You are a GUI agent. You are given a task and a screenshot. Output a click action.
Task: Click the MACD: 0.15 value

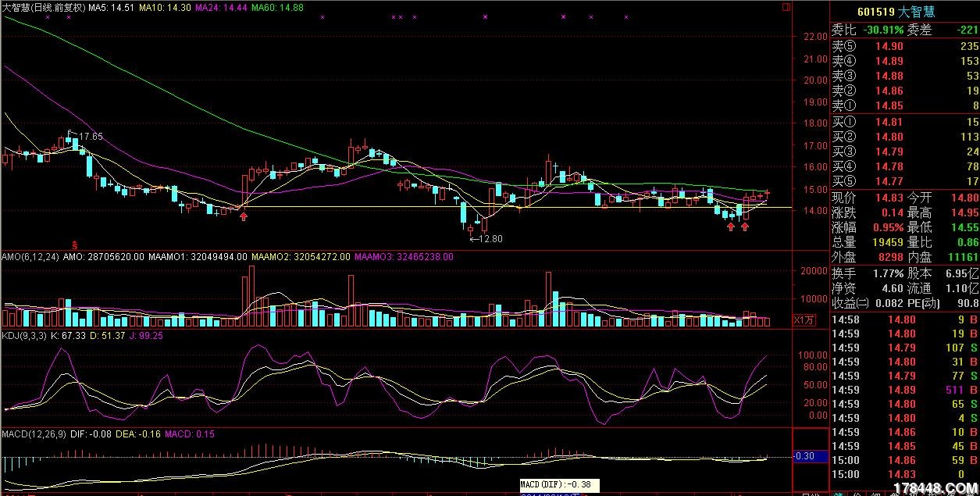pyautogui.click(x=189, y=434)
